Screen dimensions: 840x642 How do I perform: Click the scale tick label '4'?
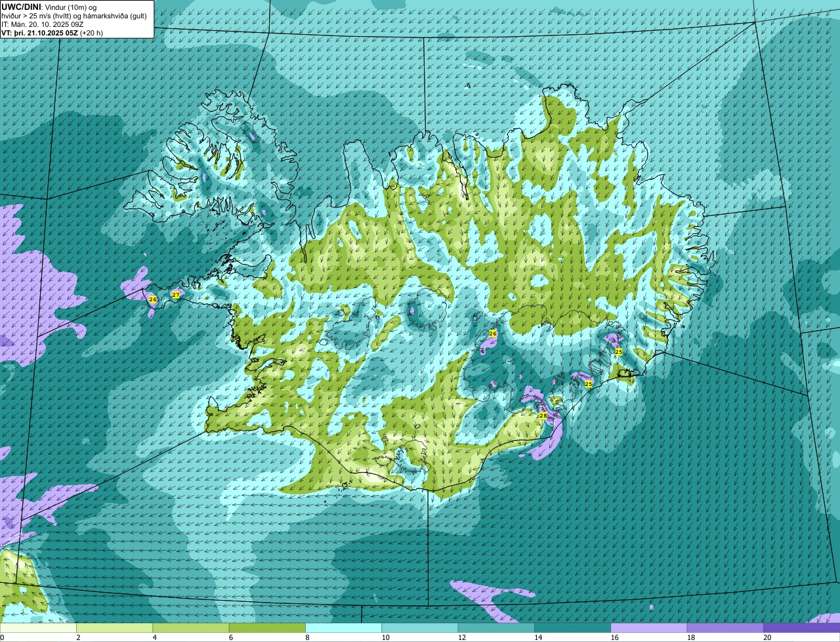(154, 637)
